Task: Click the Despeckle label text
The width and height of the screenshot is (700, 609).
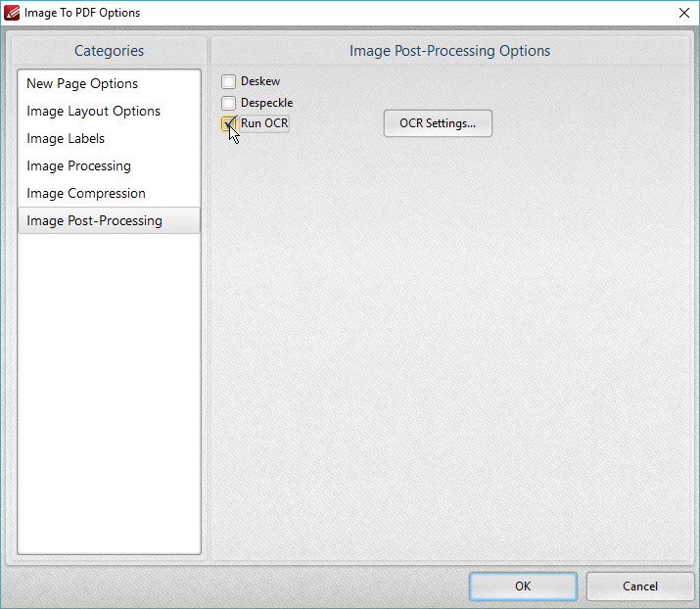Action: point(267,103)
